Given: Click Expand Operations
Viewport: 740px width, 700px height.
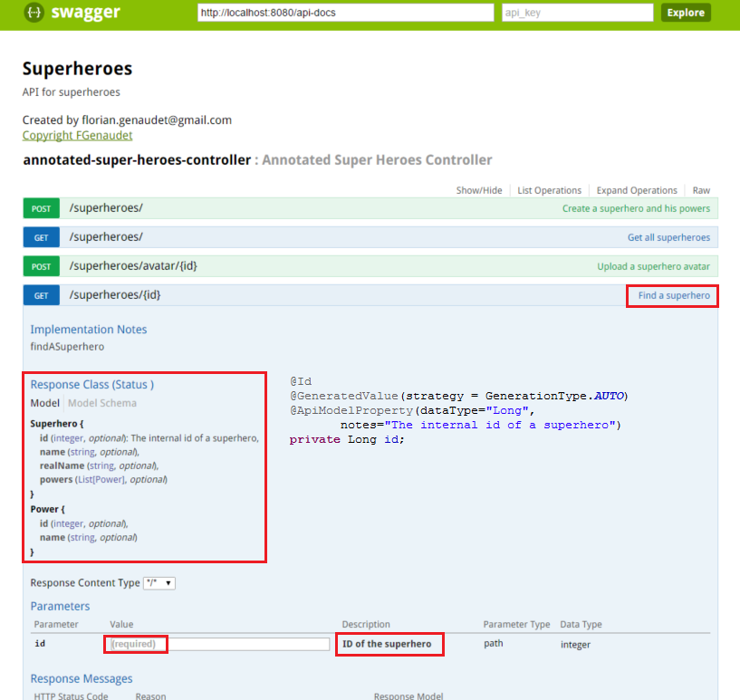Looking at the screenshot, I should point(636,190).
